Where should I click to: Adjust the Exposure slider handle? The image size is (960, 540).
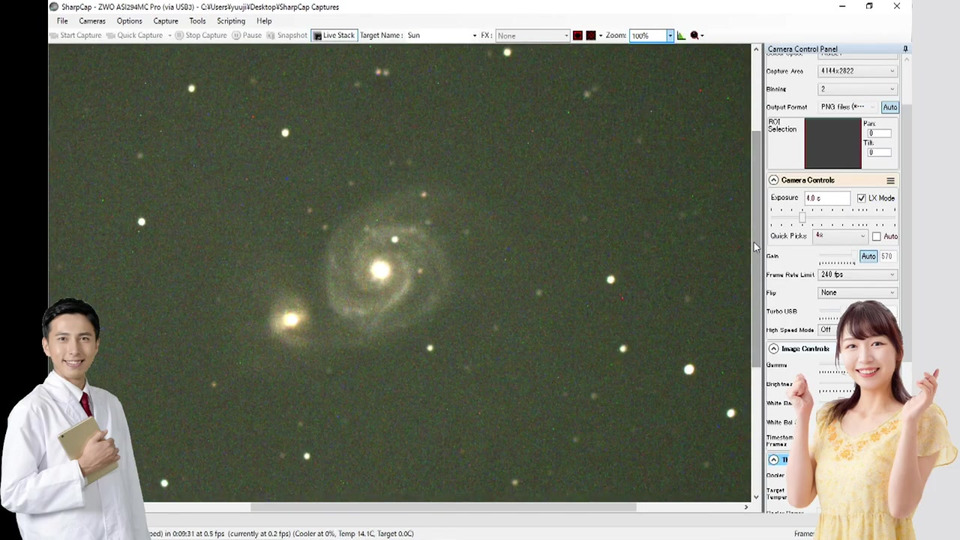[802, 217]
